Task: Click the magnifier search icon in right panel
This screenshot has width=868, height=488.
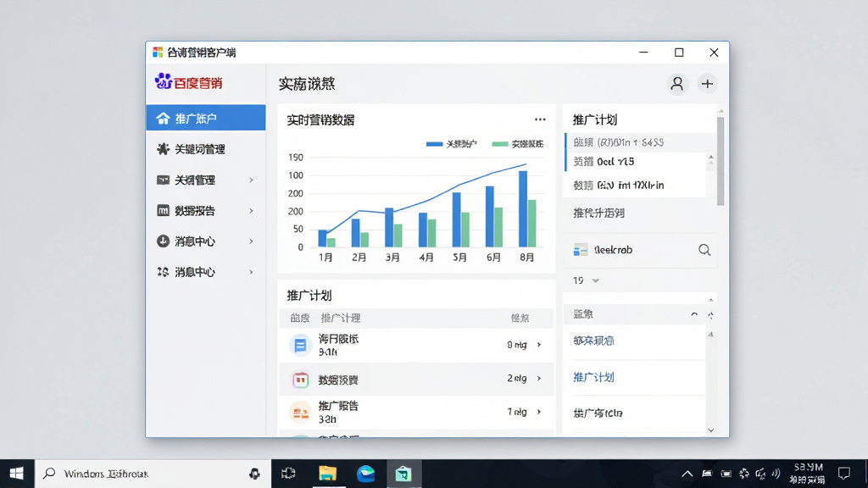Action: (x=704, y=250)
